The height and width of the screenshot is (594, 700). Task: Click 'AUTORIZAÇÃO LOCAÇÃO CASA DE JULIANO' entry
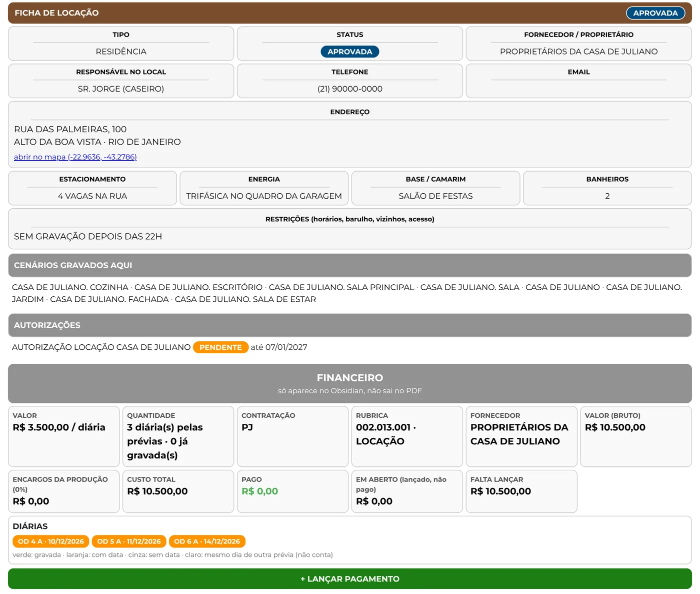click(x=101, y=347)
